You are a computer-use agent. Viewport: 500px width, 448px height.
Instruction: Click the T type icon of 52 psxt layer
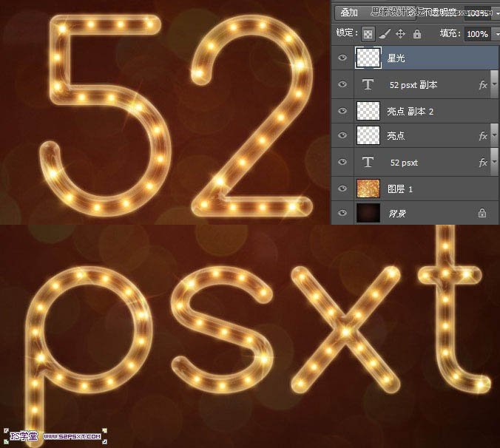tap(368, 163)
